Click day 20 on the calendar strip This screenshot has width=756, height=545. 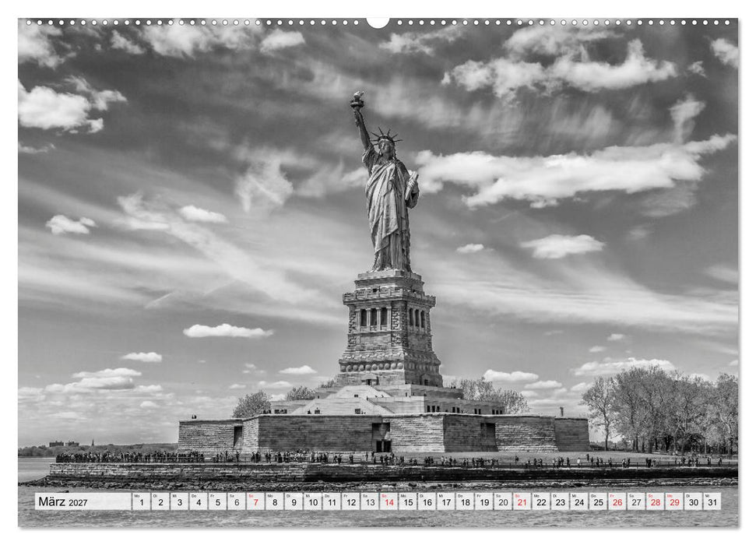click(504, 501)
